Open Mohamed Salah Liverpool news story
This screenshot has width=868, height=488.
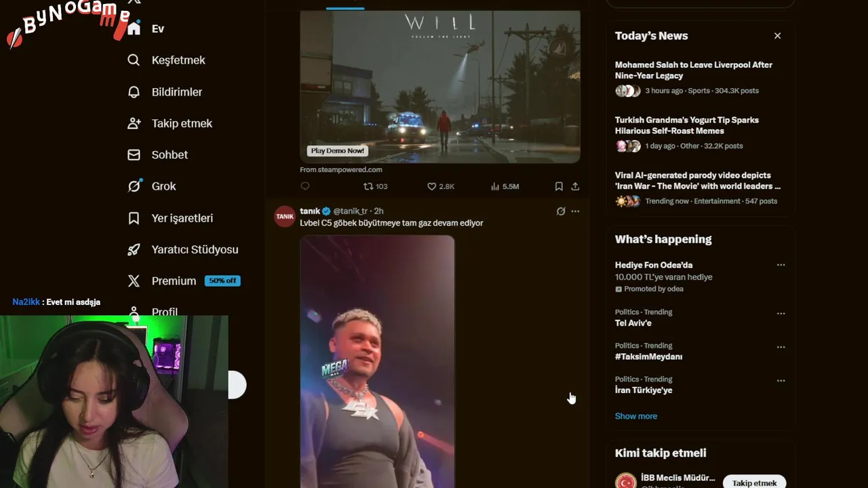[694, 70]
